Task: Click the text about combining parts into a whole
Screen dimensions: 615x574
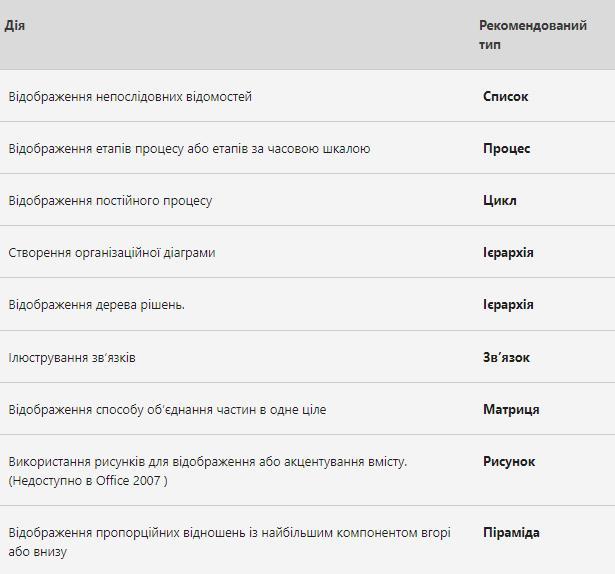Action: 167,410
